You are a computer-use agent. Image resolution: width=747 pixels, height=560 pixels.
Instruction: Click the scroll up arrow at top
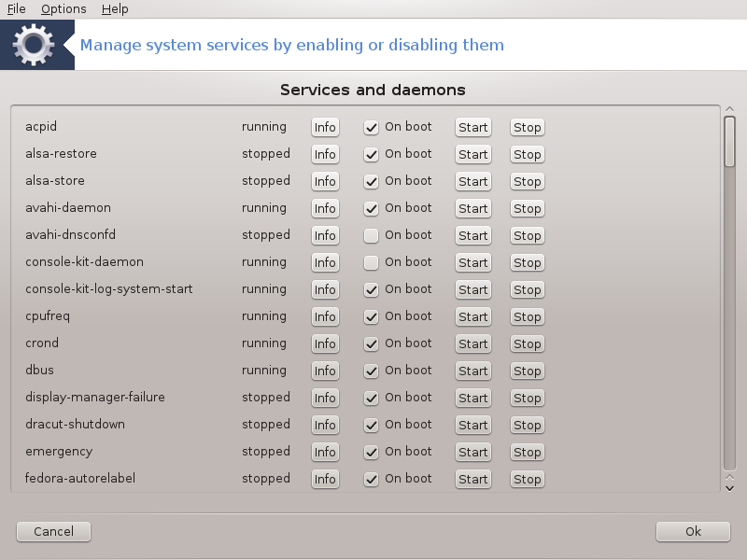(729, 109)
